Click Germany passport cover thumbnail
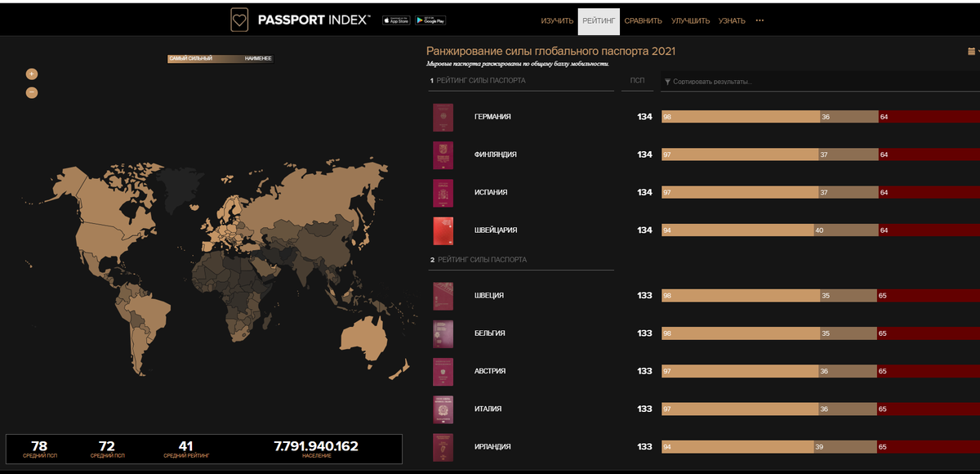 443,118
